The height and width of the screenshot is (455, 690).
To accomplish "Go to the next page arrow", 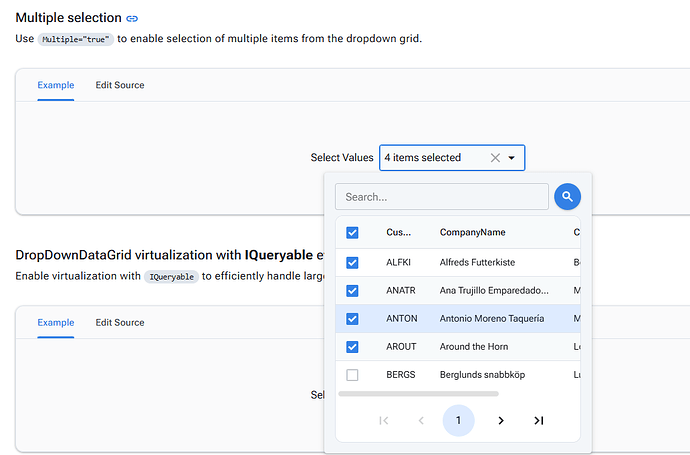I will coord(501,421).
